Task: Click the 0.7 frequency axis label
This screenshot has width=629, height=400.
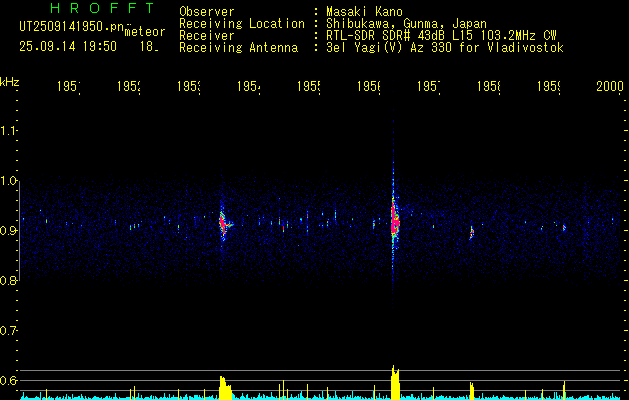Action: tap(9, 331)
